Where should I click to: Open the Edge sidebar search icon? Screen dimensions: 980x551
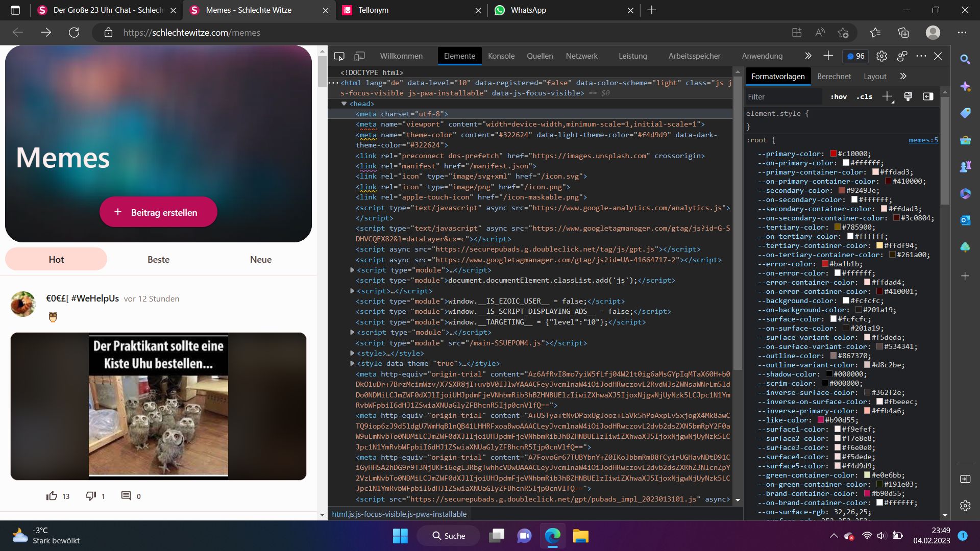965,59
